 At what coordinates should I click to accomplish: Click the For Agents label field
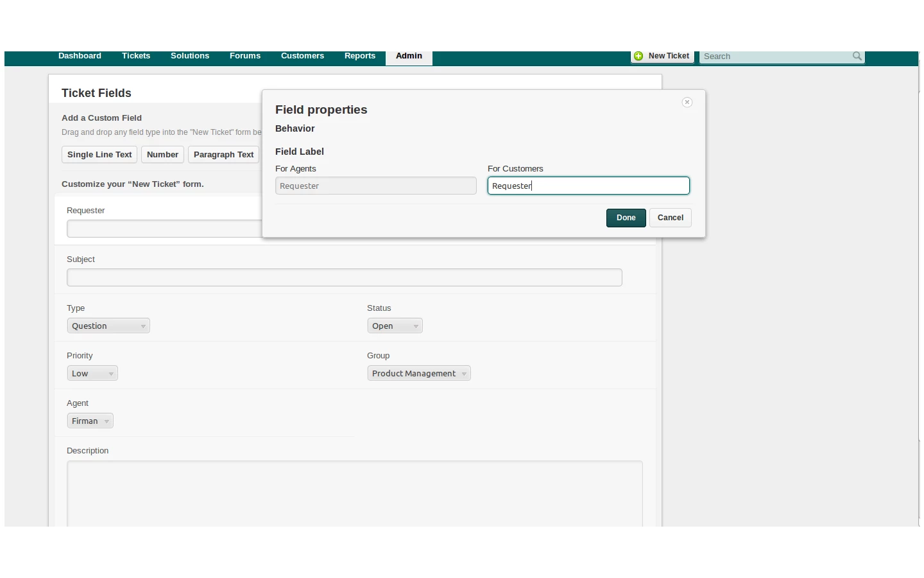coord(376,186)
